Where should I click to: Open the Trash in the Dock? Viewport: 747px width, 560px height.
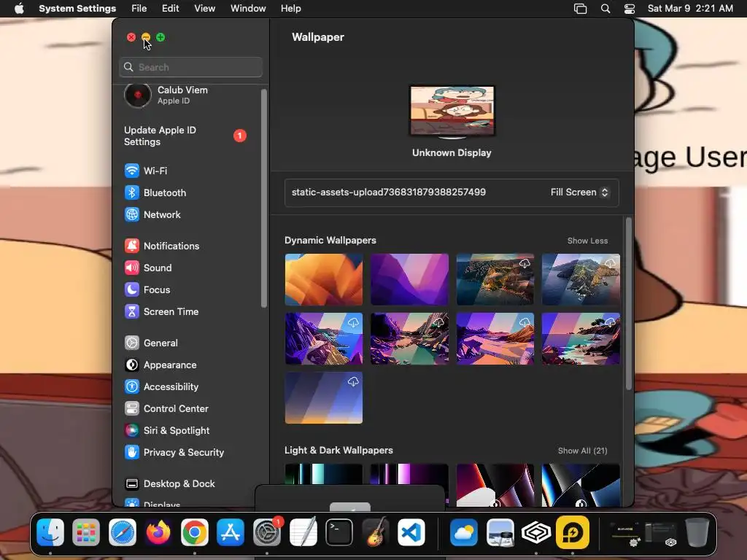tap(697, 532)
